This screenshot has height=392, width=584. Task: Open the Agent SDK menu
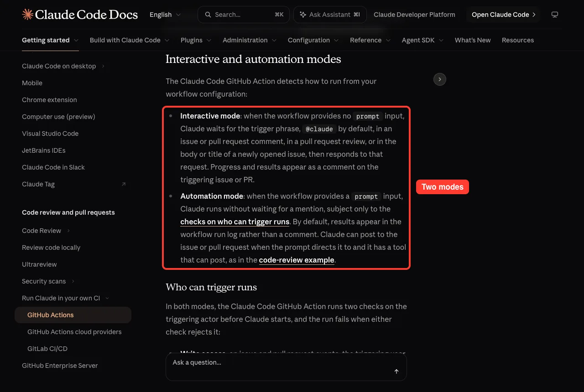[x=423, y=40]
